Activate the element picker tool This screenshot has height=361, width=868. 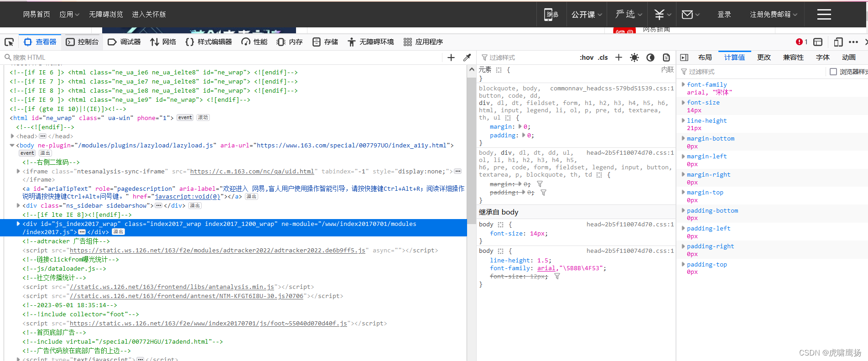[9, 42]
